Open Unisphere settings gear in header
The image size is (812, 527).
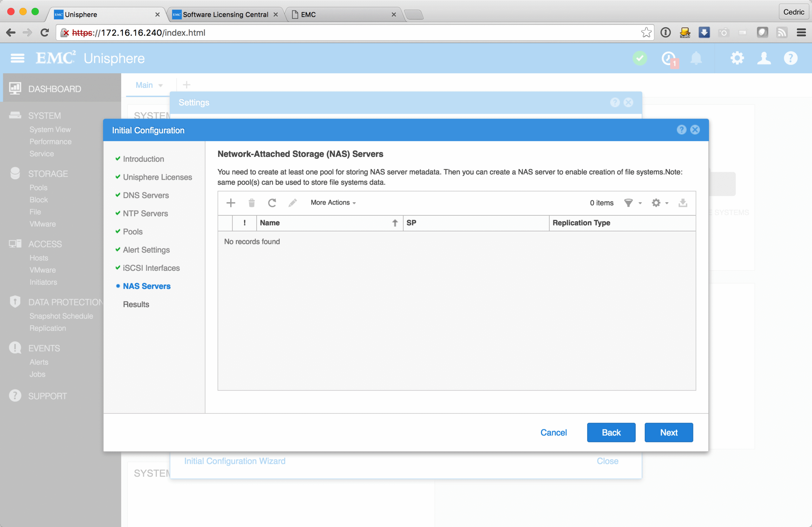pos(737,58)
